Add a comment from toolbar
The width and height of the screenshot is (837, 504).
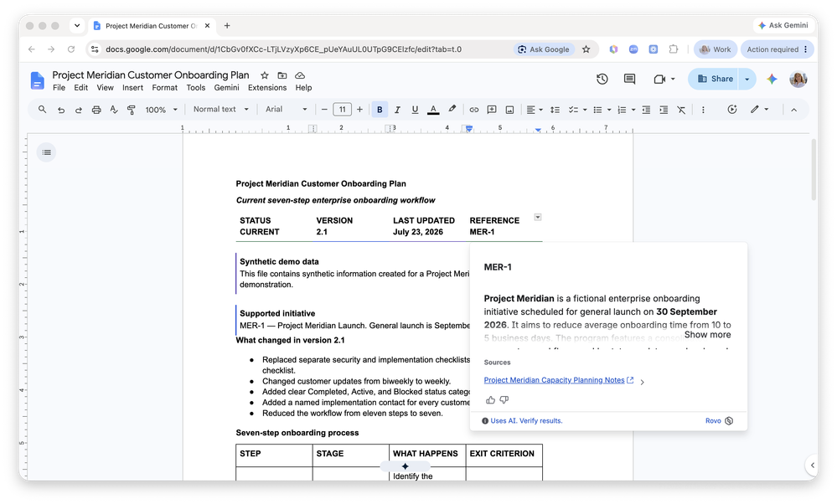click(x=492, y=110)
